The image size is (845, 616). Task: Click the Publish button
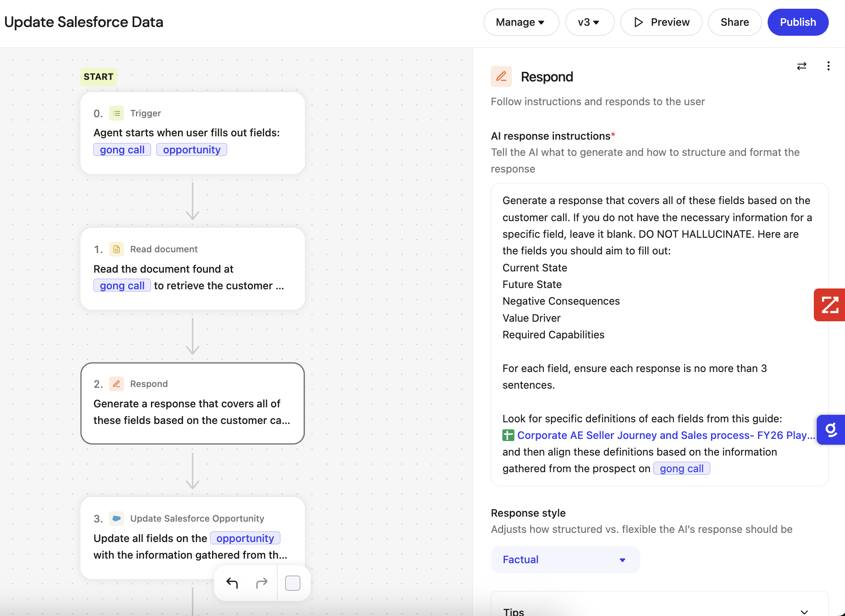click(798, 22)
